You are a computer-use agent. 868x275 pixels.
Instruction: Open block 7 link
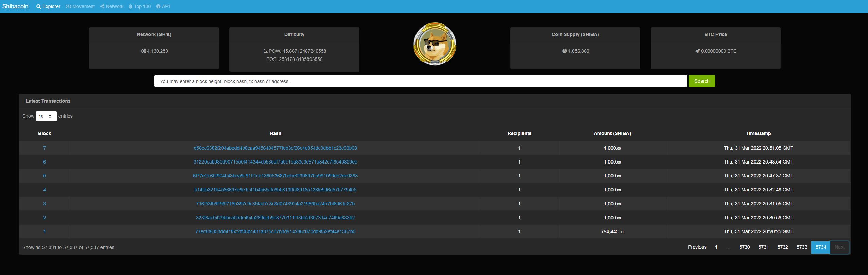[45, 148]
